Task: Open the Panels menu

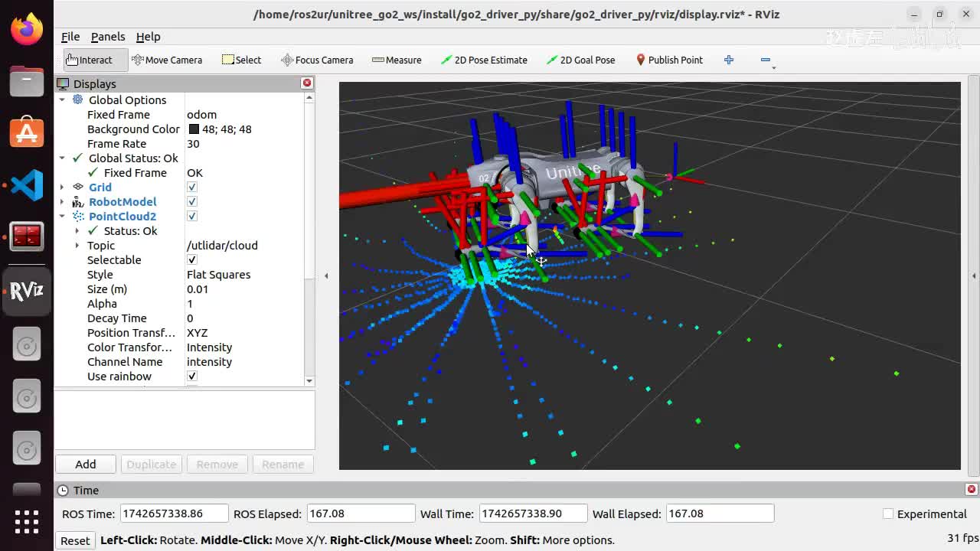Action: point(108,37)
